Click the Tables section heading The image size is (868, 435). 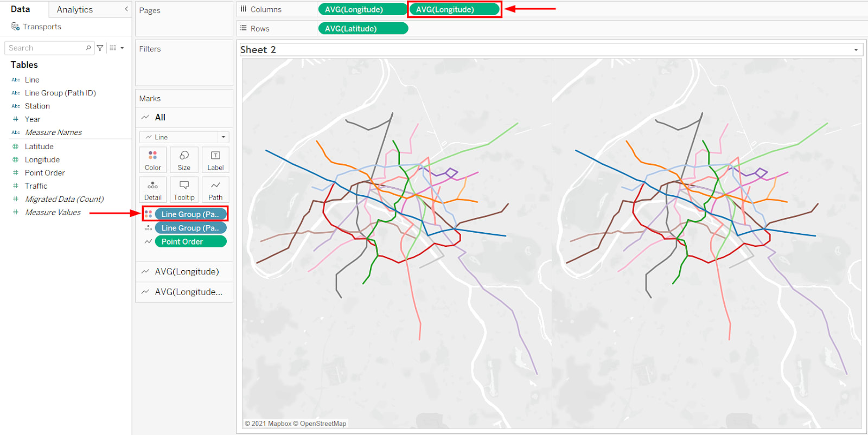(24, 65)
